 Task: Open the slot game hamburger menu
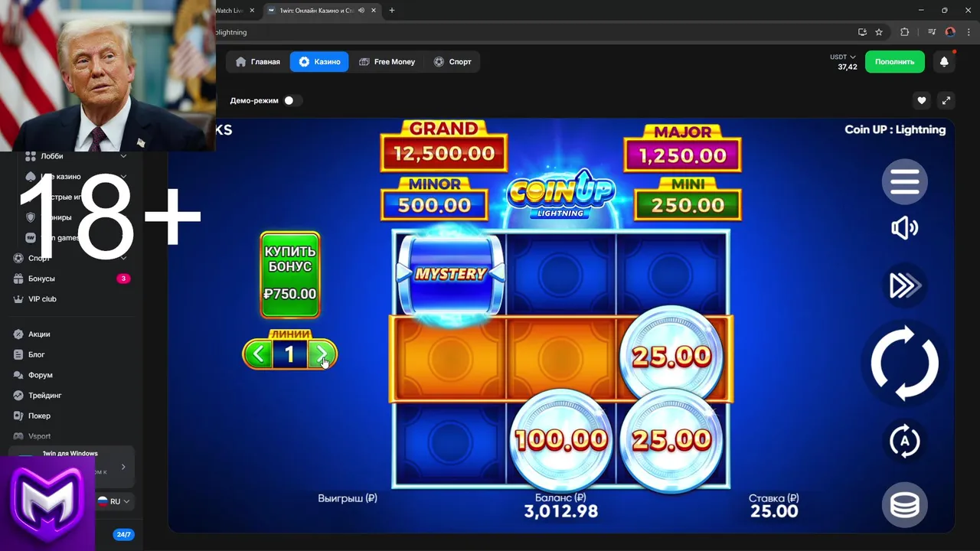point(904,182)
